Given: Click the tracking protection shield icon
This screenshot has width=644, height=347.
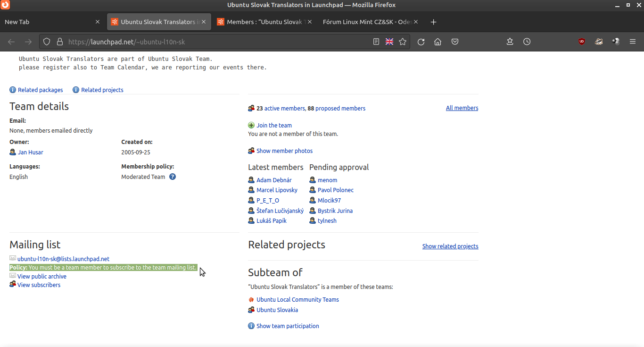Looking at the screenshot, I should (47, 42).
